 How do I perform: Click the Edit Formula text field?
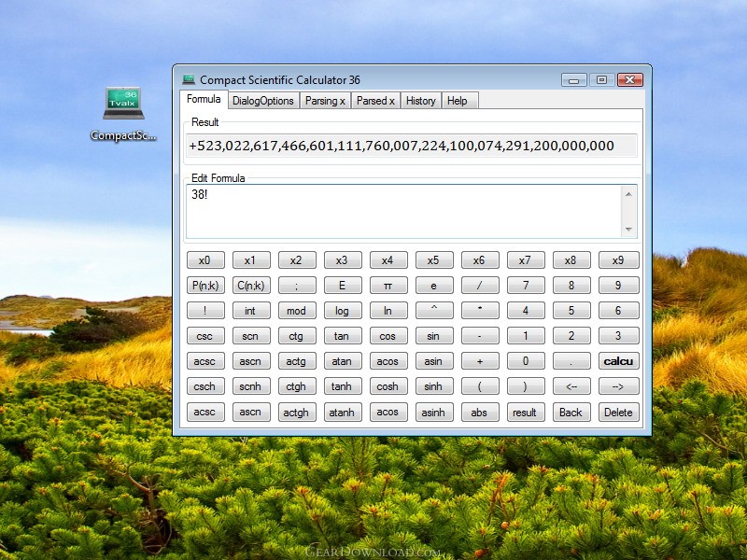402,211
